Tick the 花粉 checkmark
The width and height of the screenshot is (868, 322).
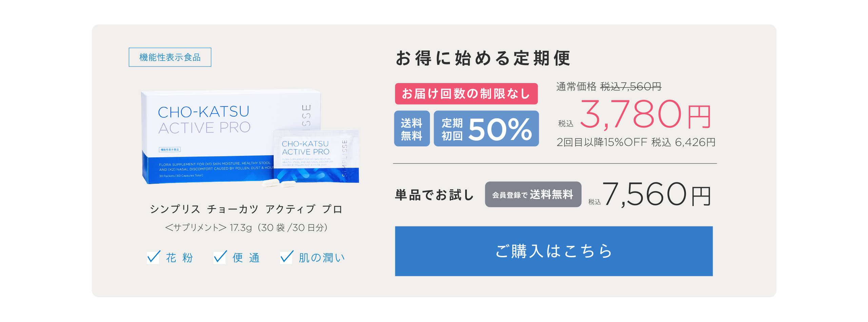pyautogui.click(x=154, y=257)
